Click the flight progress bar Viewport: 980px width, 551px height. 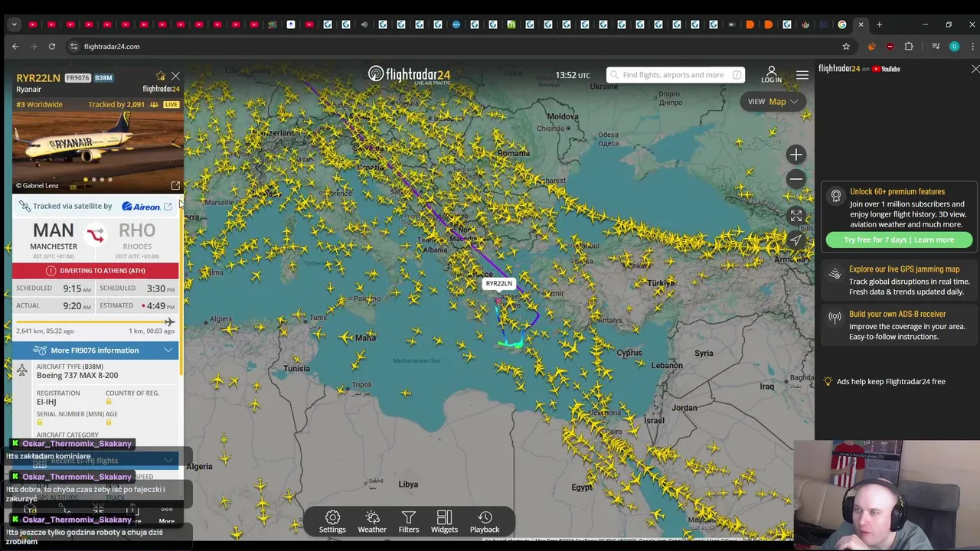pos(95,322)
